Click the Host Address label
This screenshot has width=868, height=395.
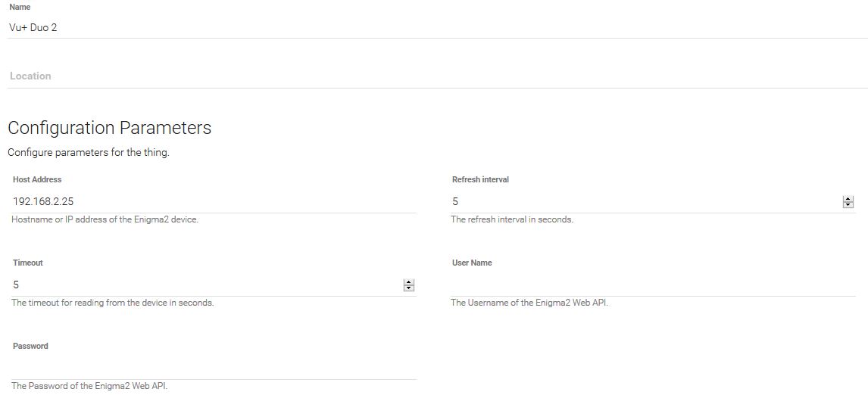tap(37, 179)
